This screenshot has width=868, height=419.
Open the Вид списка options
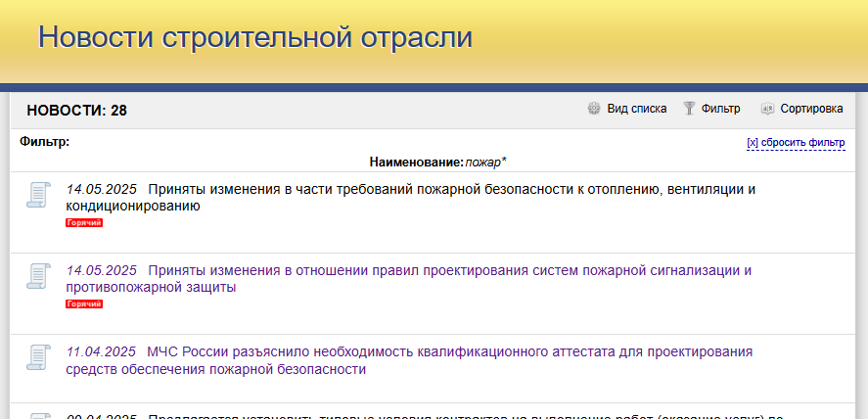point(637,109)
